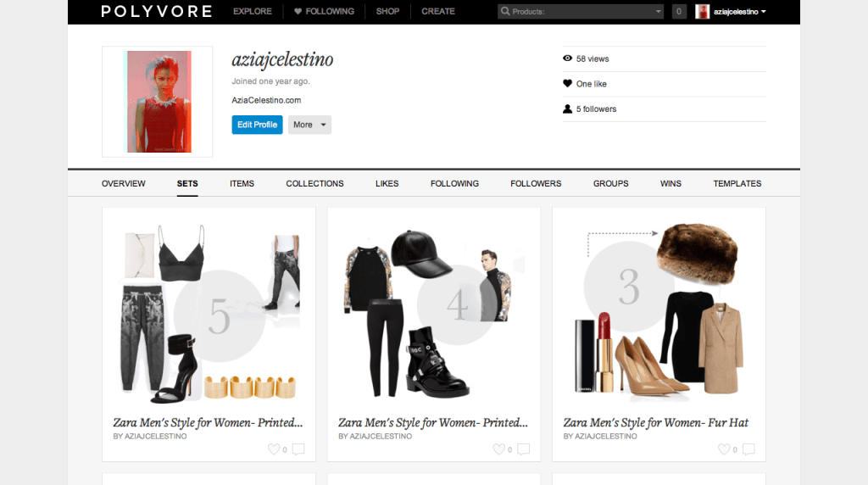This screenshot has height=485, width=868.
Task: Open comments on the middle set card
Action: tap(523, 449)
